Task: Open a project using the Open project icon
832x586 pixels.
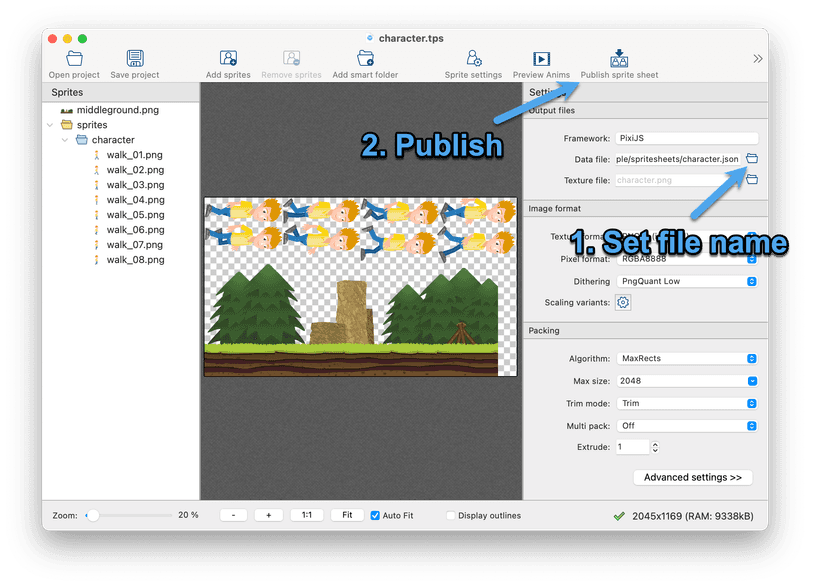Action: 73,58
